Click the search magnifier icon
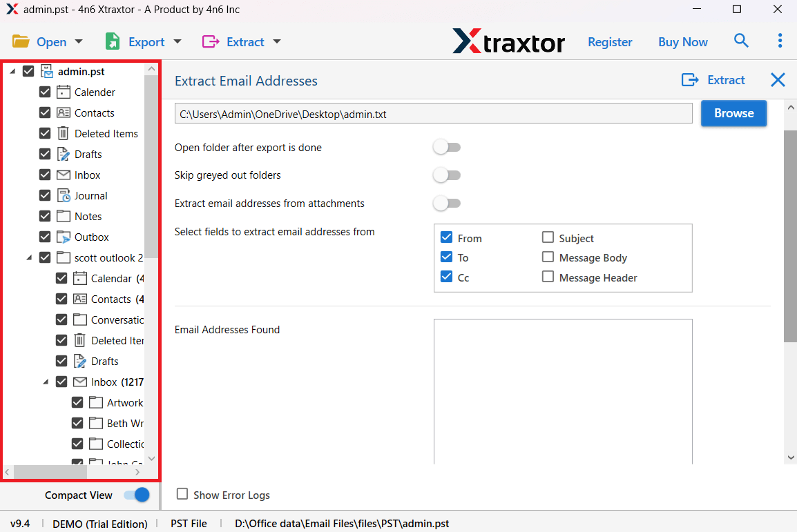The image size is (797, 532). pos(741,41)
